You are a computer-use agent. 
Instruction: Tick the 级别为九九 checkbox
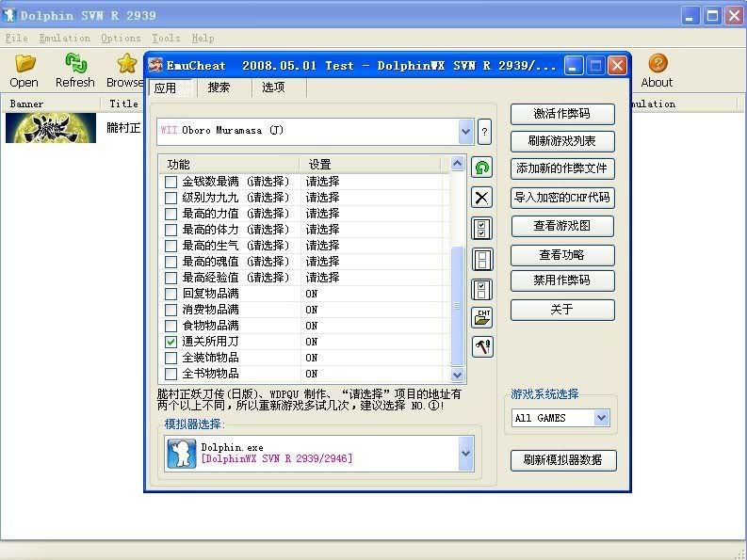coord(171,198)
